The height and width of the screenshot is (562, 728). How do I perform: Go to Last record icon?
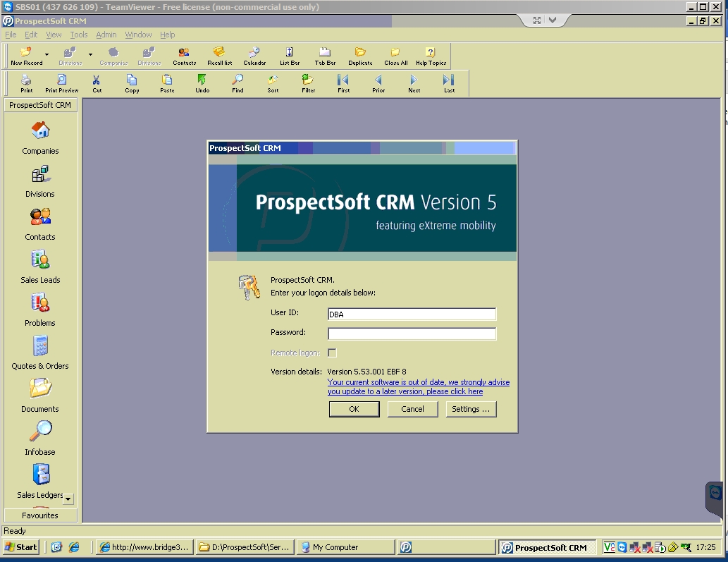point(449,84)
